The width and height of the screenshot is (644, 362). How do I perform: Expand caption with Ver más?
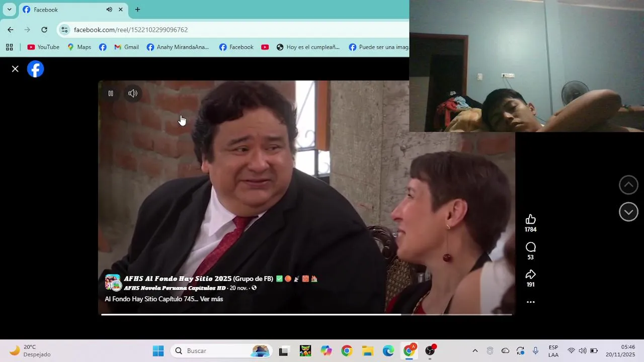pos(211,299)
